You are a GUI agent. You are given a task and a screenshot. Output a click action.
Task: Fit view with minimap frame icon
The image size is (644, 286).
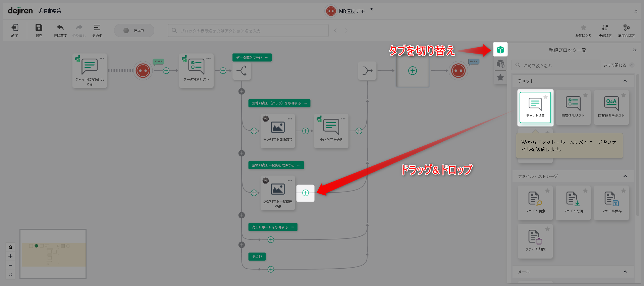point(10,274)
